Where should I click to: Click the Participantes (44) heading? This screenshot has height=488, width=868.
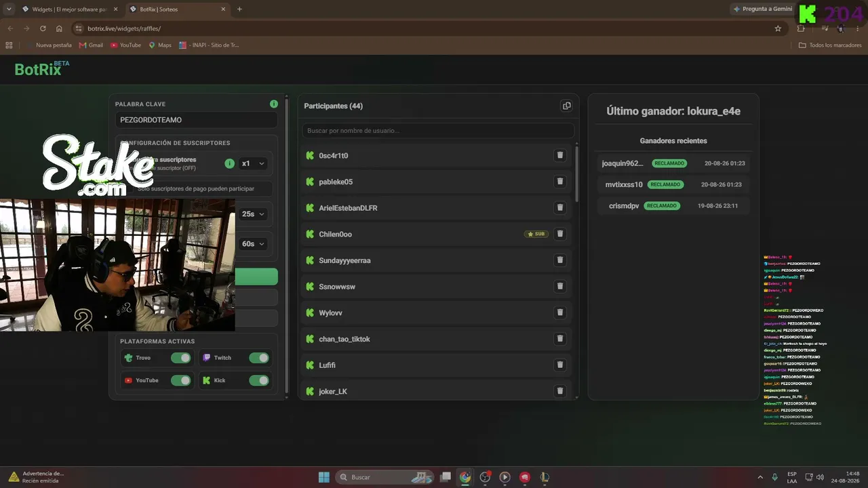[x=333, y=106]
